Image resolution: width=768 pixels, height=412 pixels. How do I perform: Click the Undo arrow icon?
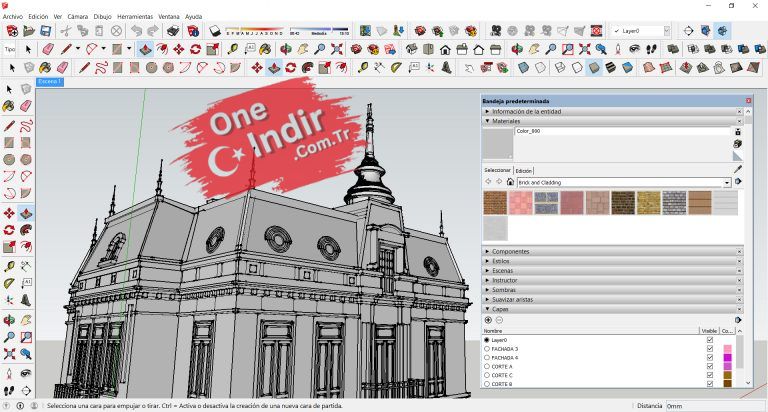click(x=136, y=31)
